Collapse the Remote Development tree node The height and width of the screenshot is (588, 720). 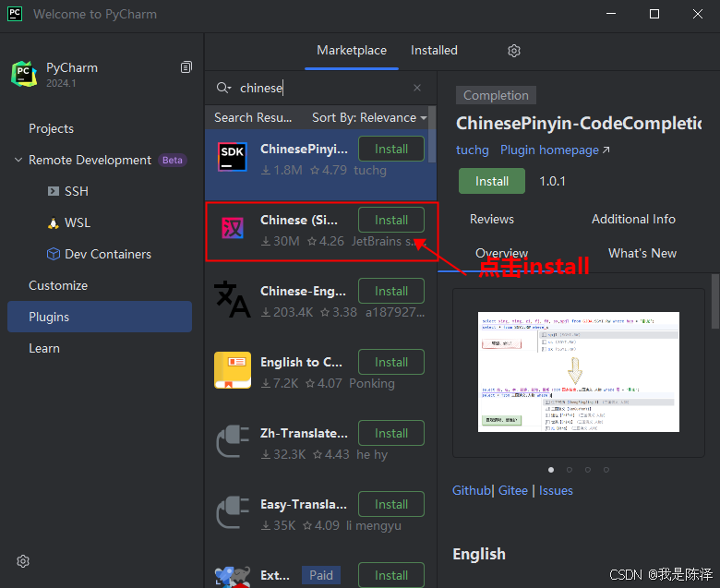[x=18, y=160]
